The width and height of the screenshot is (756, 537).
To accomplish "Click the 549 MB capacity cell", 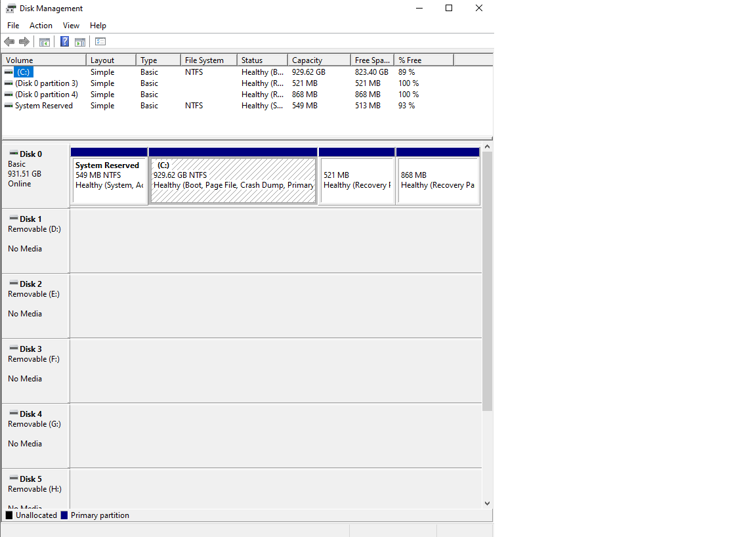I will click(304, 105).
